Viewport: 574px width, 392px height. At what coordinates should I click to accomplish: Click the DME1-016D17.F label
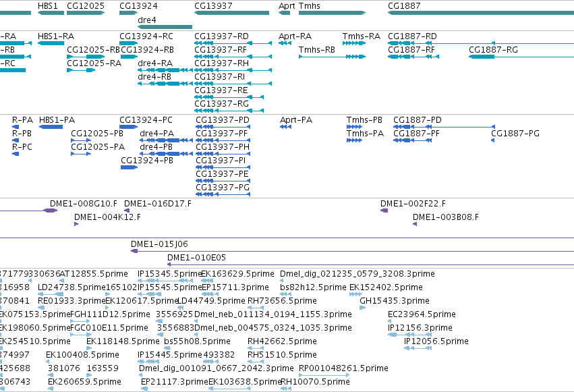[157, 204]
